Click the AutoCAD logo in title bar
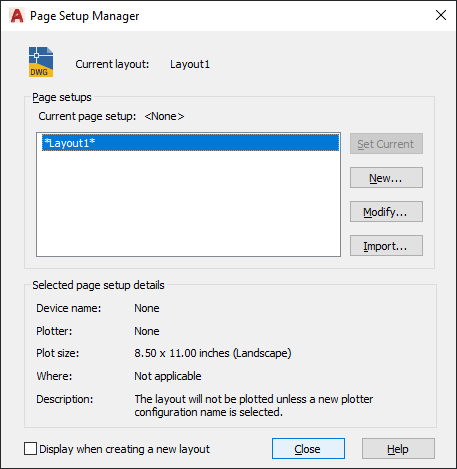Viewport: 457px width, 469px height. point(17,16)
